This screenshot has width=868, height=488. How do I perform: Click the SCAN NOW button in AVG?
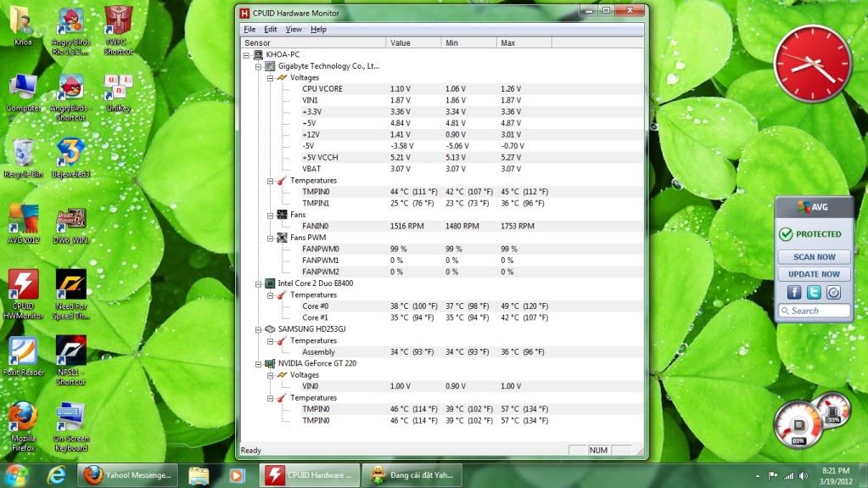pyautogui.click(x=814, y=256)
